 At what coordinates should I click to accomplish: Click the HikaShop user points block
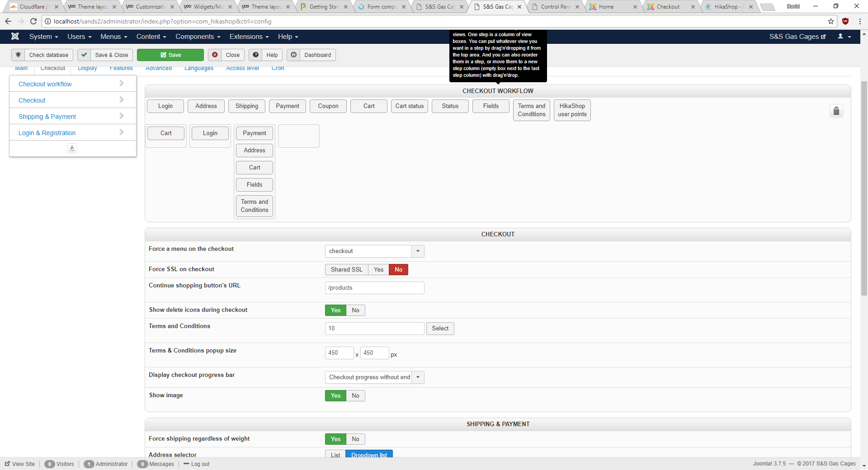pyautogui.click(x=572, y=110)
